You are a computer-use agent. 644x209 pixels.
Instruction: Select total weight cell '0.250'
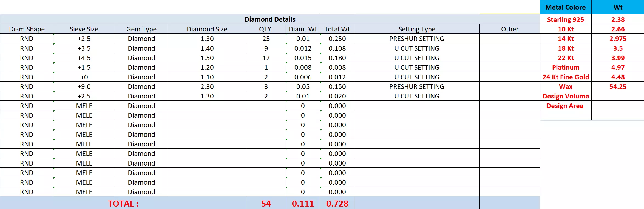pos(337,39)
